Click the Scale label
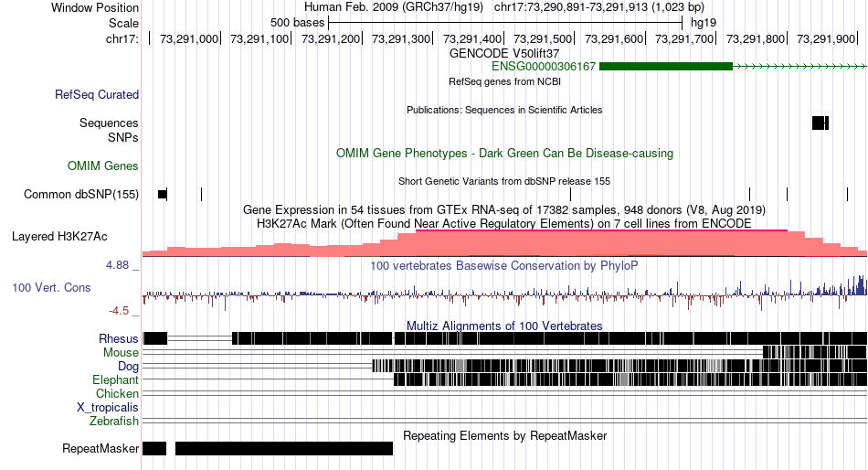868x470 pixels. (123, 23)
